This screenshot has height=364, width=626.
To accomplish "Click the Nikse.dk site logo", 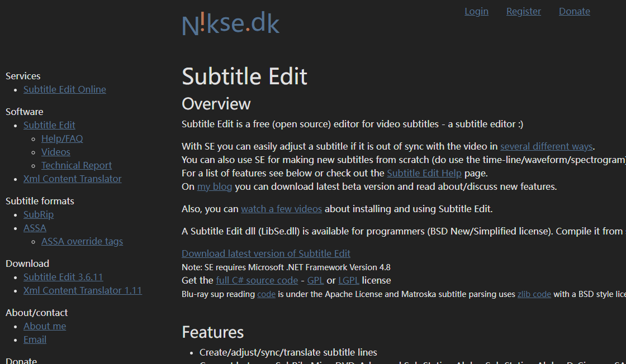I will click(x=230, y=24).
